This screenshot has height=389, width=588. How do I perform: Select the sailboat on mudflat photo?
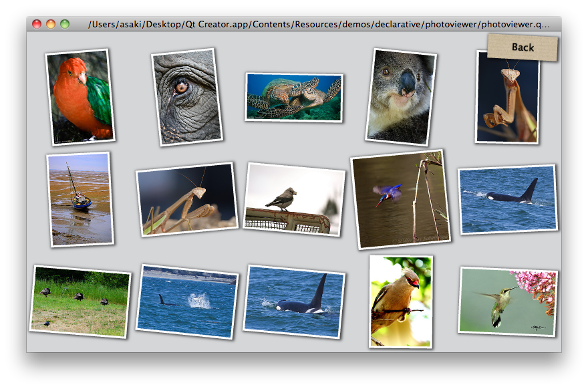(80, 199)
